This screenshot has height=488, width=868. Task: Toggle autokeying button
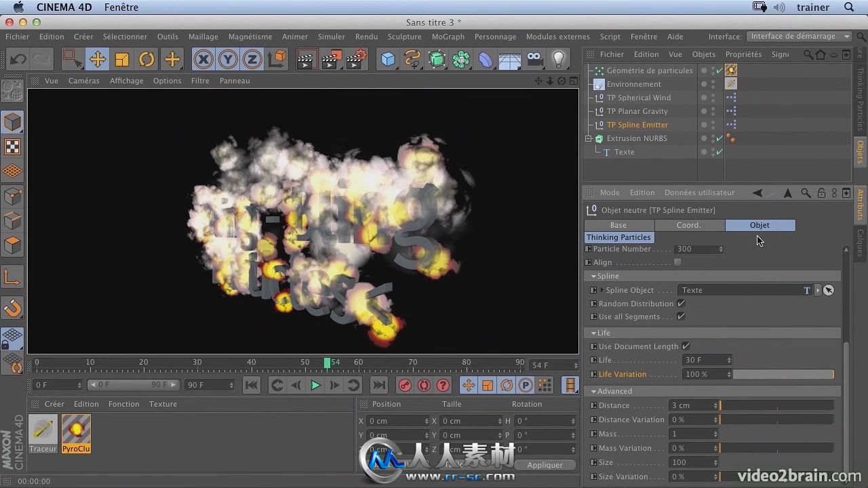424,385
